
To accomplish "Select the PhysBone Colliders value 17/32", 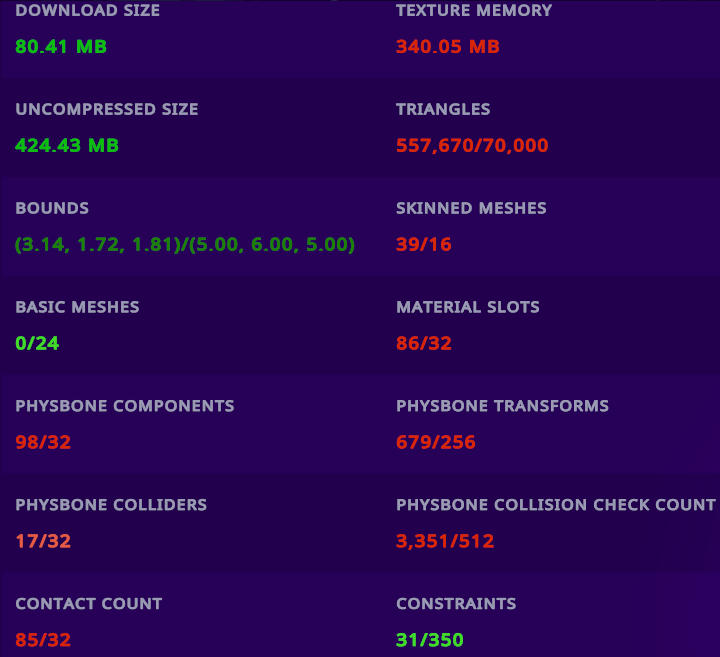I will (x=43, y=542).
